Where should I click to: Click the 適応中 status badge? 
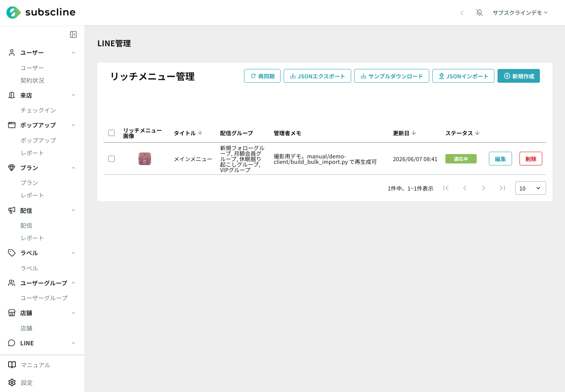[461, 159]
